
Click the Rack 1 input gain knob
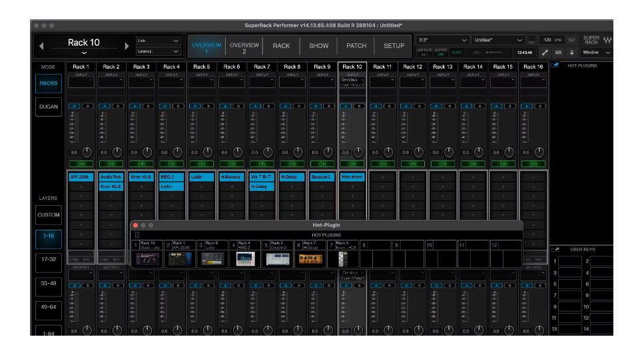pos(87,153)
